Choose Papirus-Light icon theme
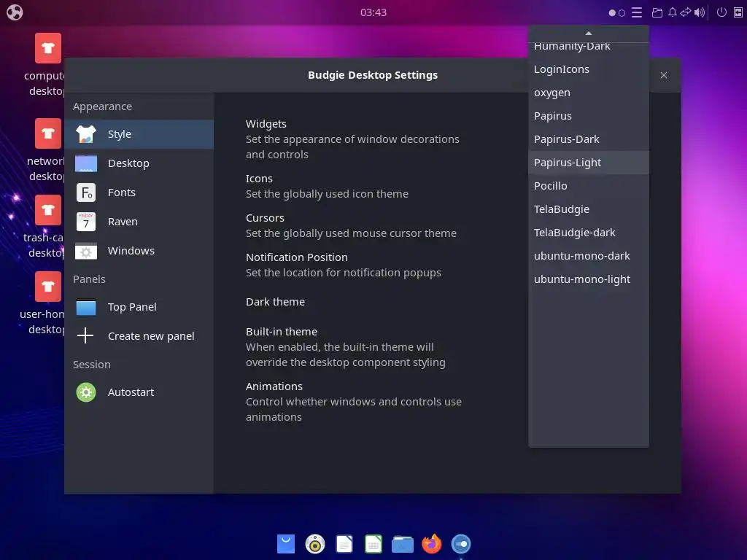The image size is (747, 560). tap(589, 163)
